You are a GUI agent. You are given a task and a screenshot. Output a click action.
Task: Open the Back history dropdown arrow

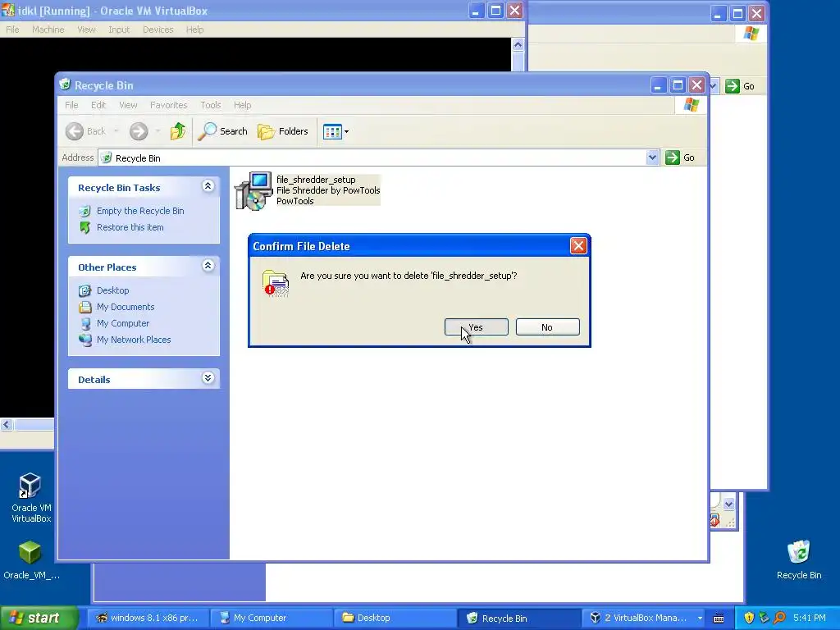[x=116, y=131]
